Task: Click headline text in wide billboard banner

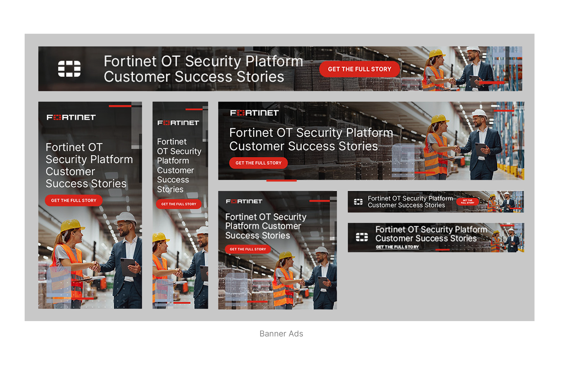Action: point(311,139)
